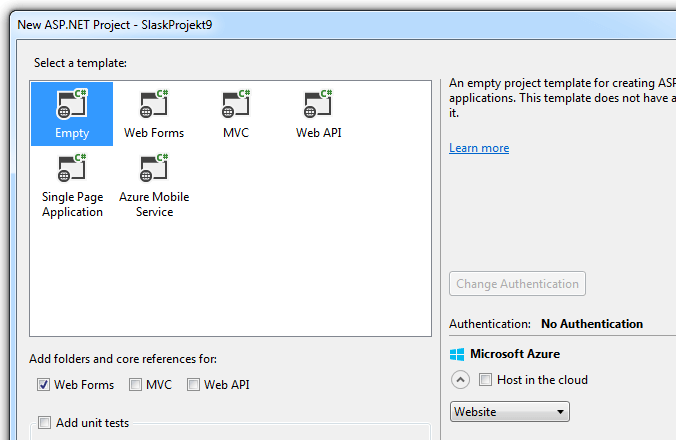Click the Change Authentication button
Image resolution: width=676 pixels, height=441 pixels.
pos(517,284)
